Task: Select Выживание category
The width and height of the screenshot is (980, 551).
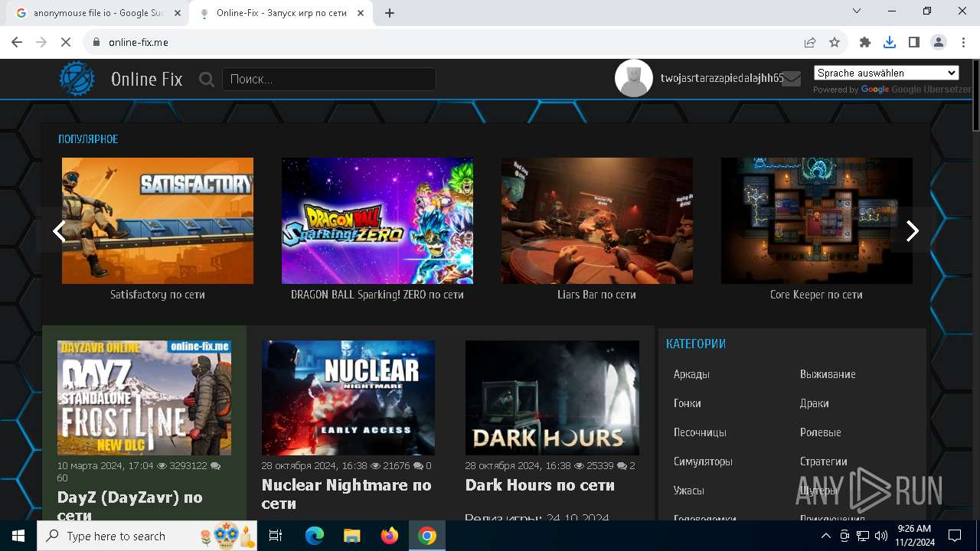Action: tap(828, 374)
